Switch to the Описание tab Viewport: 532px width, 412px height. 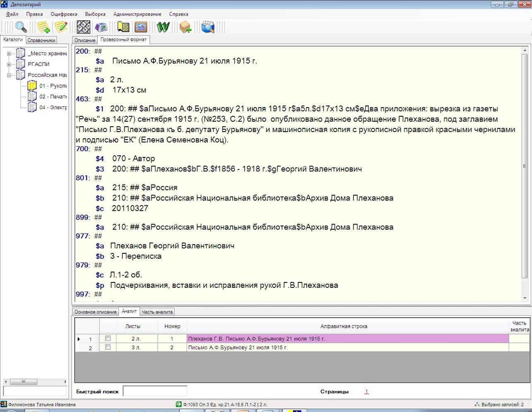click(85, 40)
